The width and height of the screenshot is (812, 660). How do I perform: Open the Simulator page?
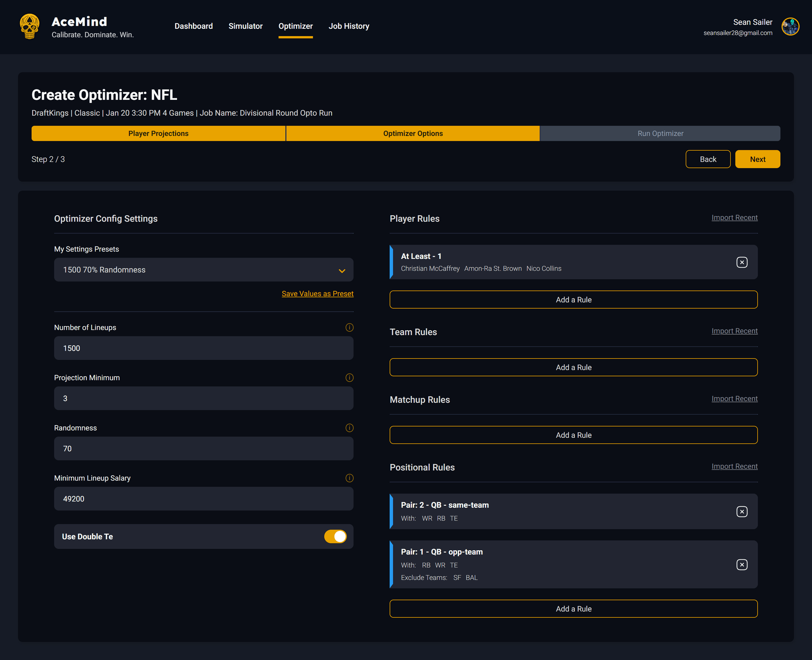coord(245,26)
